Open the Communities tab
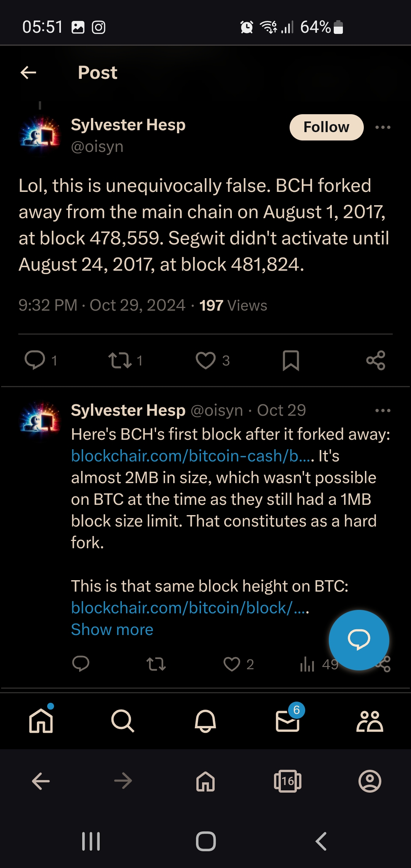Screen dimensions: 411x868 370,721
